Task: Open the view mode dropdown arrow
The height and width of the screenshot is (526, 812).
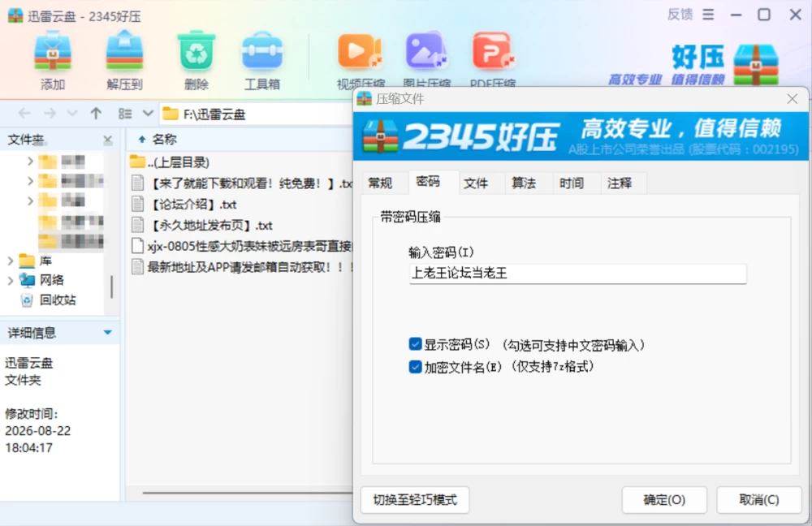Action: [x=148, y=114]
